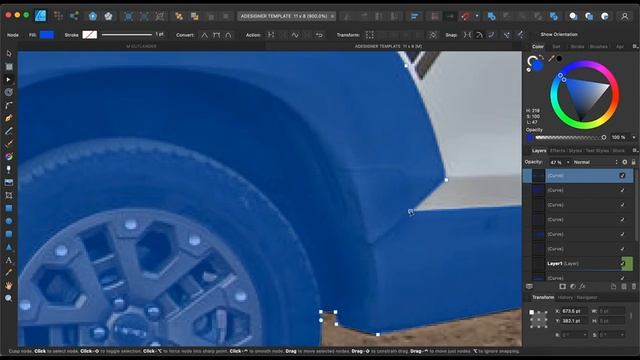Screen dimensions: 640x360
Task: Switch to the Pixel persona
Action: pyautogui.click(x=58, y=16)
